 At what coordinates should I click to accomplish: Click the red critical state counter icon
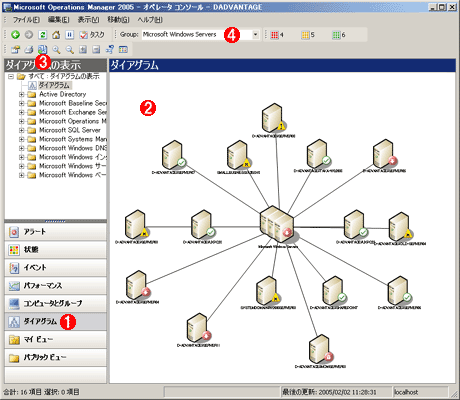[274, 35]
